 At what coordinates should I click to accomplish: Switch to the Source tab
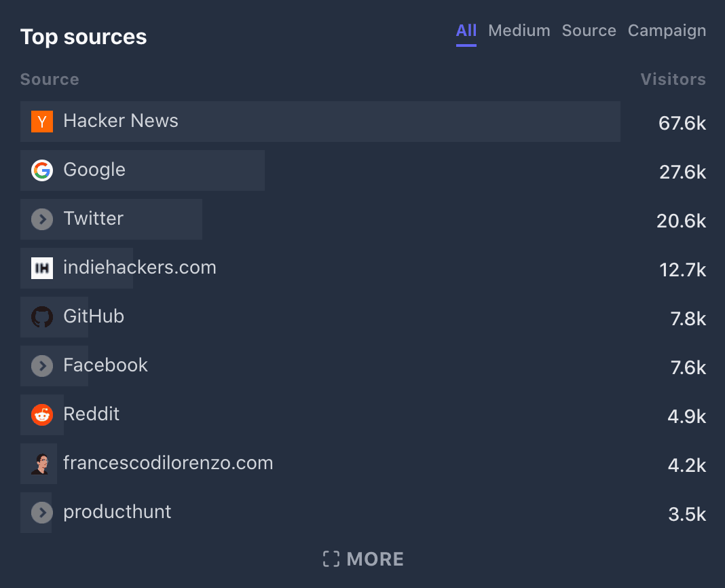coord(589,31)
